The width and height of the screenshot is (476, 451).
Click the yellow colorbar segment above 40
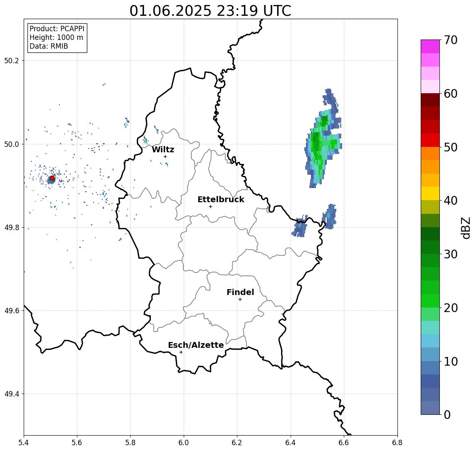pyautogui.click(x=430, y=193)
